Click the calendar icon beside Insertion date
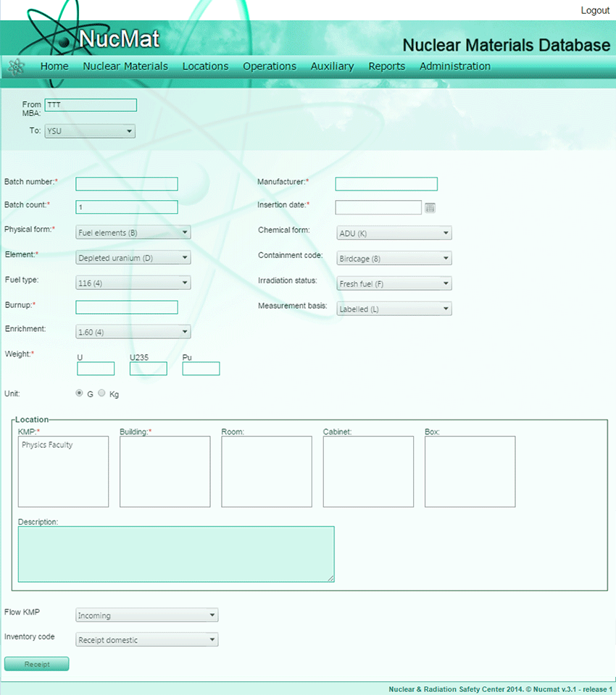The height and width of the screenshot is (695, 616). click(x=430, y=208)
